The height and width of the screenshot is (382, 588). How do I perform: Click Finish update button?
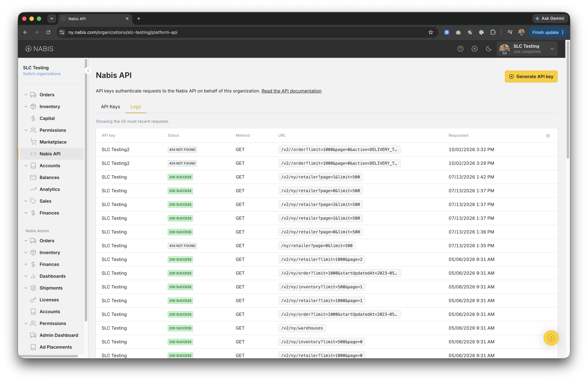pyautogui.click(x=548, y=32)
